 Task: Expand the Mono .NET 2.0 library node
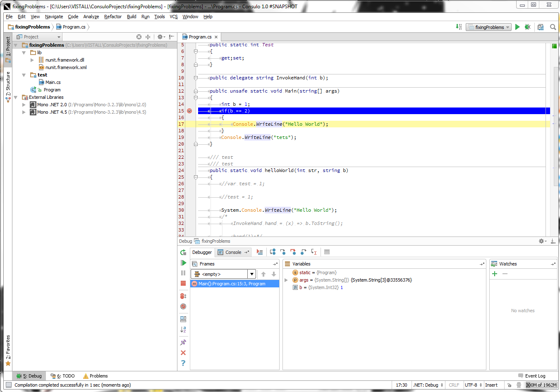tap(24, 105)
